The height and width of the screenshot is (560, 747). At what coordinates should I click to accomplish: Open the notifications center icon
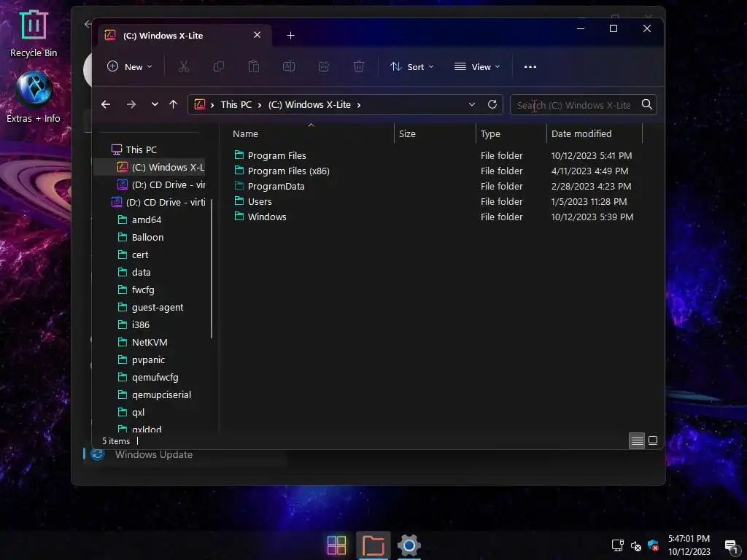point(731,545)
